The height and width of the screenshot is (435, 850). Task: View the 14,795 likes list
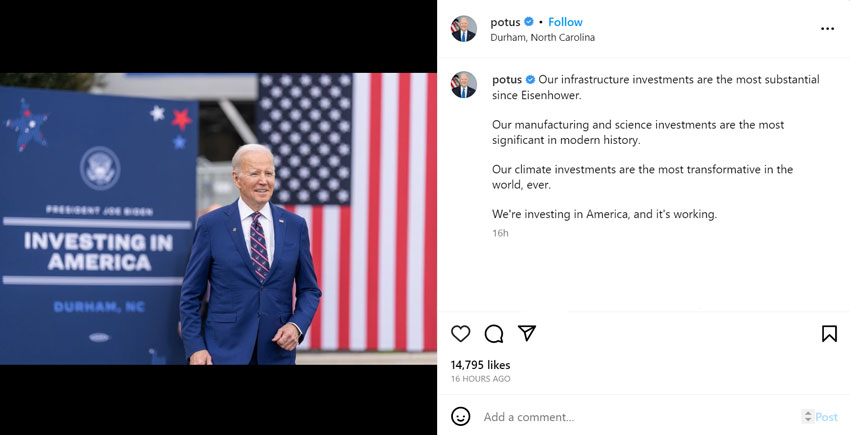point(480,365)
